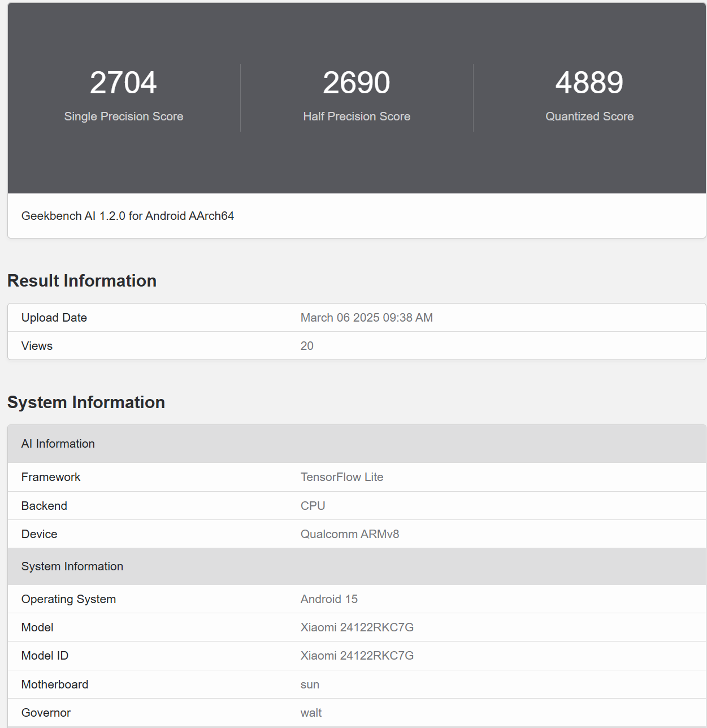Click the Geekbench AI 1.2.0 version text
707x728 pixels.
(128, 216)
